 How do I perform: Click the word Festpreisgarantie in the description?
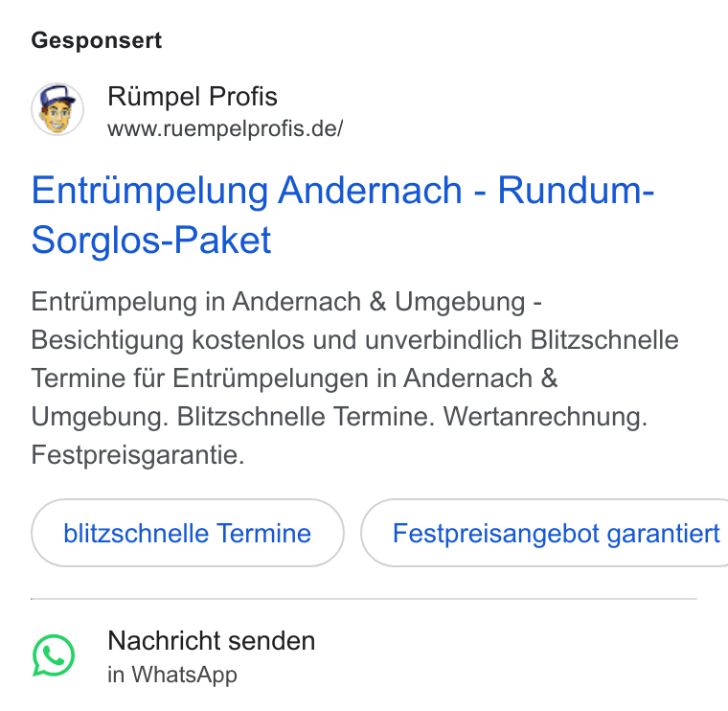137,454
